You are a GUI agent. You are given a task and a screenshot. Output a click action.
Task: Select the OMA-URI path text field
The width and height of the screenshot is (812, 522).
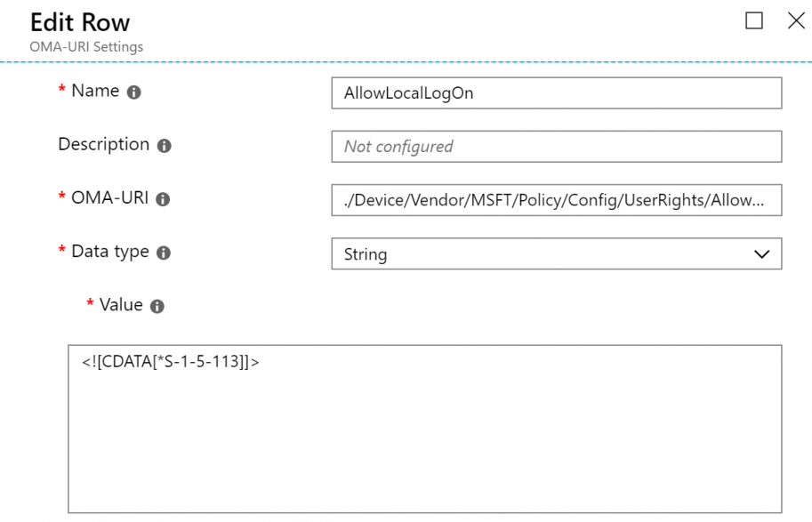coord(556,200)
